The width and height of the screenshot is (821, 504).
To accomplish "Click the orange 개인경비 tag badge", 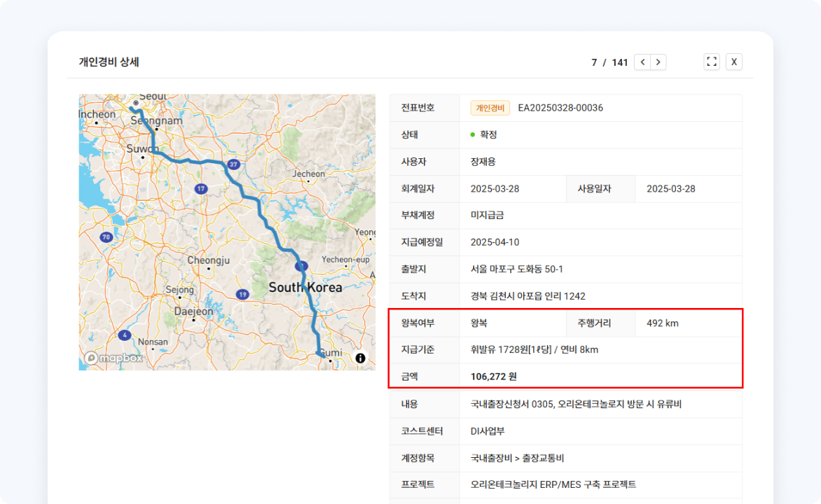I will pos(490,108).
